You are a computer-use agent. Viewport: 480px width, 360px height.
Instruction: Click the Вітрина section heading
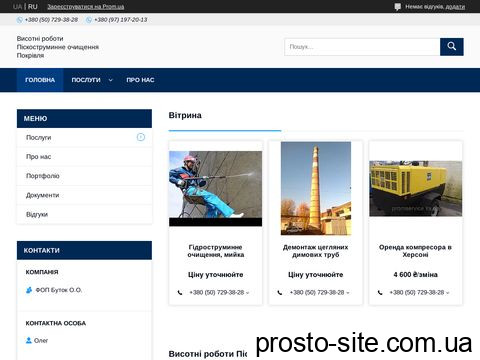(185, 115)
